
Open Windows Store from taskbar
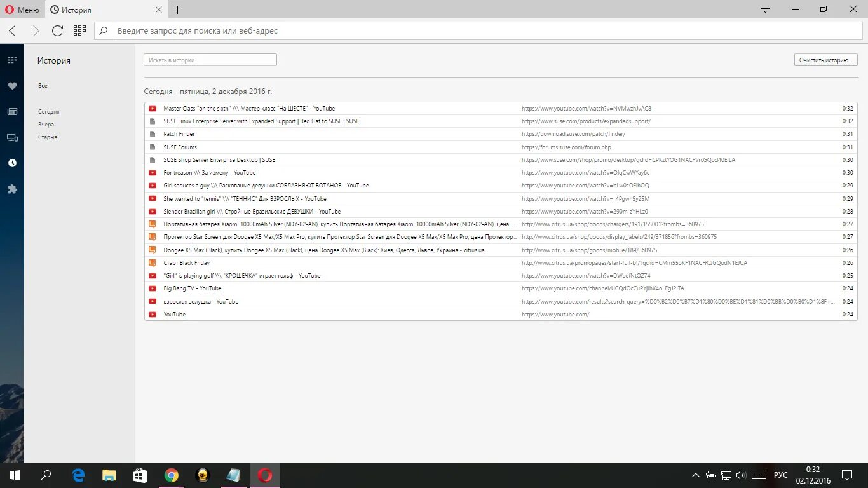click(x=140, y=475)
